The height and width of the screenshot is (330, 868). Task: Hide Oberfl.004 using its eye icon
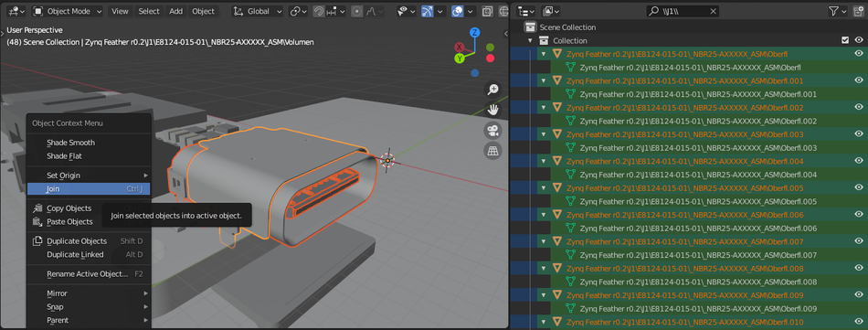859,161
